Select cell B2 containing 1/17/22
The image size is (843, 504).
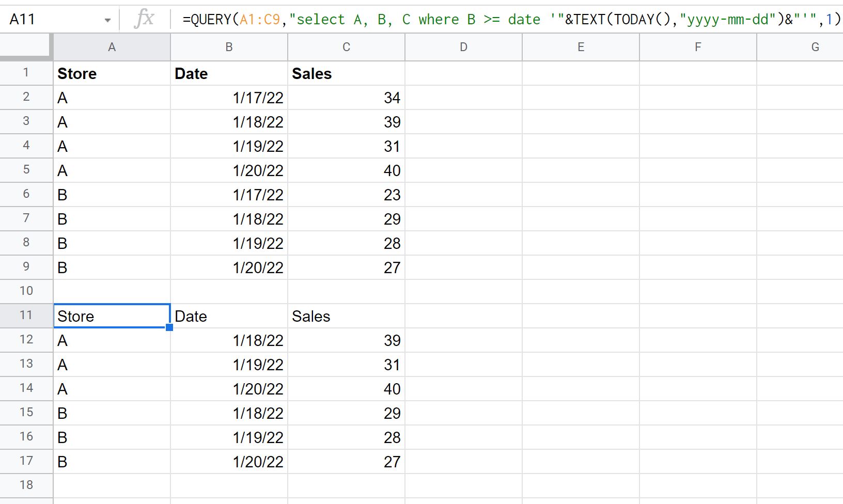(x=229, y=98)
